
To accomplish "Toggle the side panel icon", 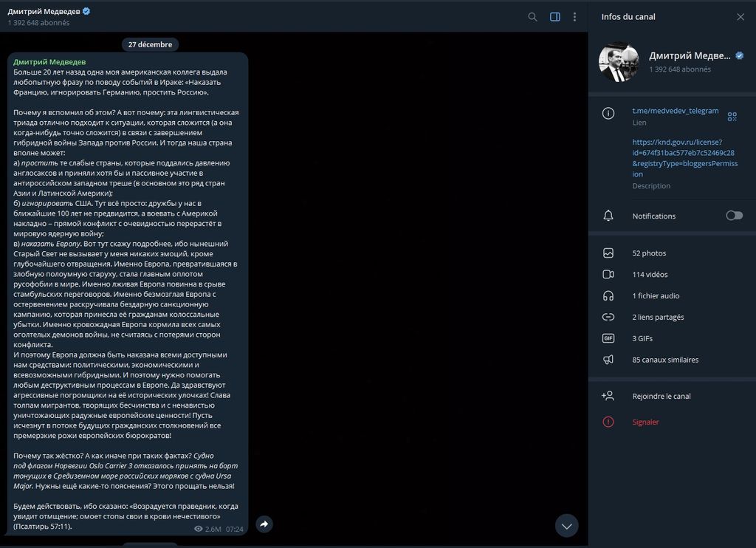I will click(555, 17).
